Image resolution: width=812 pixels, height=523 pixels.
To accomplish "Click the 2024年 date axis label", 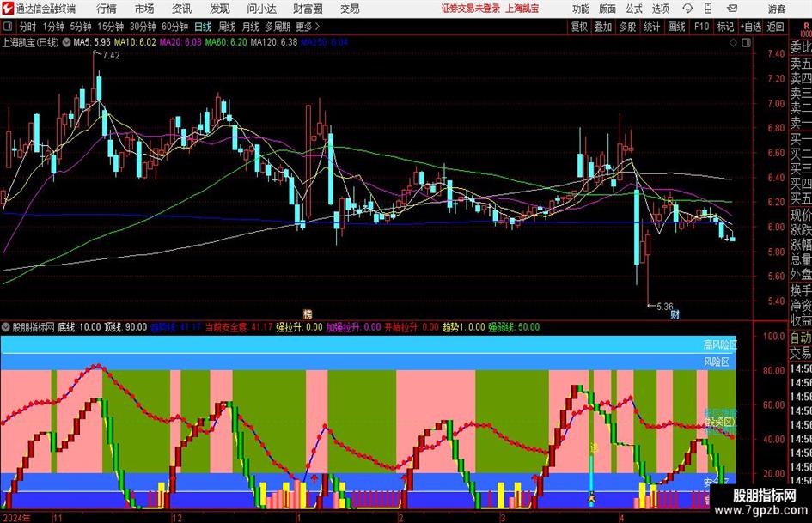I will click(16, 518).
